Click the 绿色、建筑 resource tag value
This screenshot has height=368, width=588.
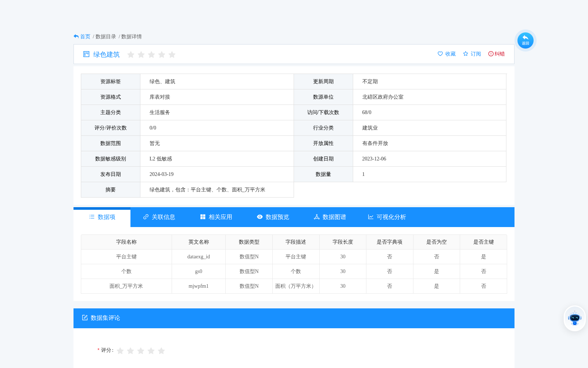pos(162,82)
